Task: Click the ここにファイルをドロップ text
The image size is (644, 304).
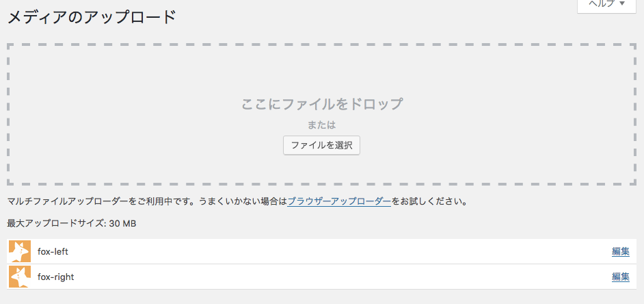Action: 322,104
